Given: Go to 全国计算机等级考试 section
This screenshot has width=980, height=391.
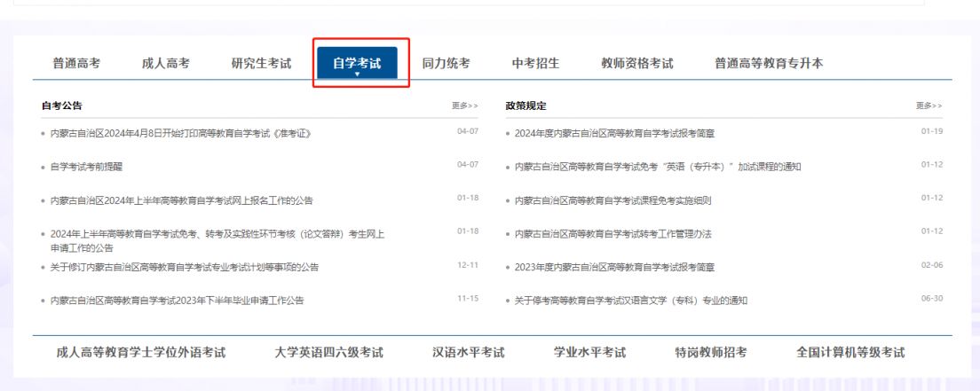Looking at the screenshot, I should (x=850, y=353).
